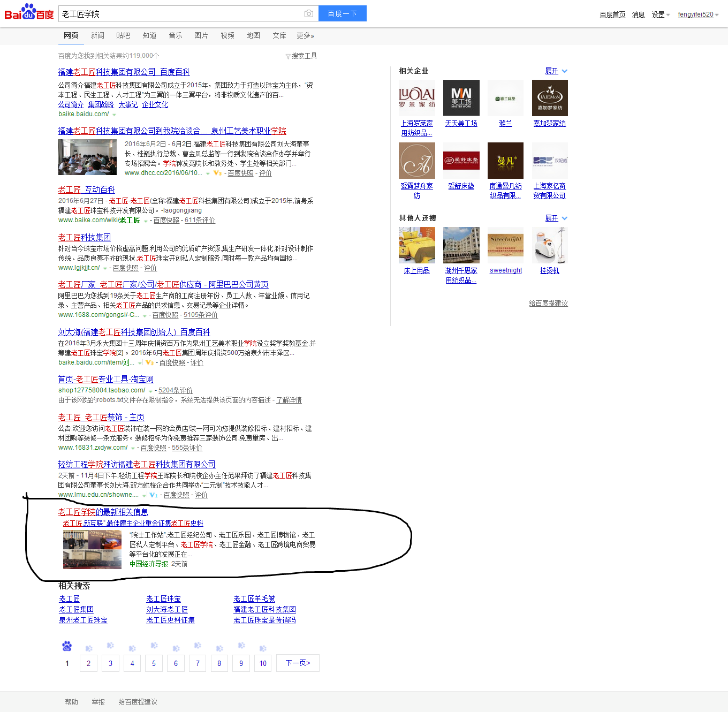Image resolution: width=728 pixels, height=712 pixels.
Task: Expand dropdown arrow beside baike.baidu.com/
Action: [x=114, y=115]
